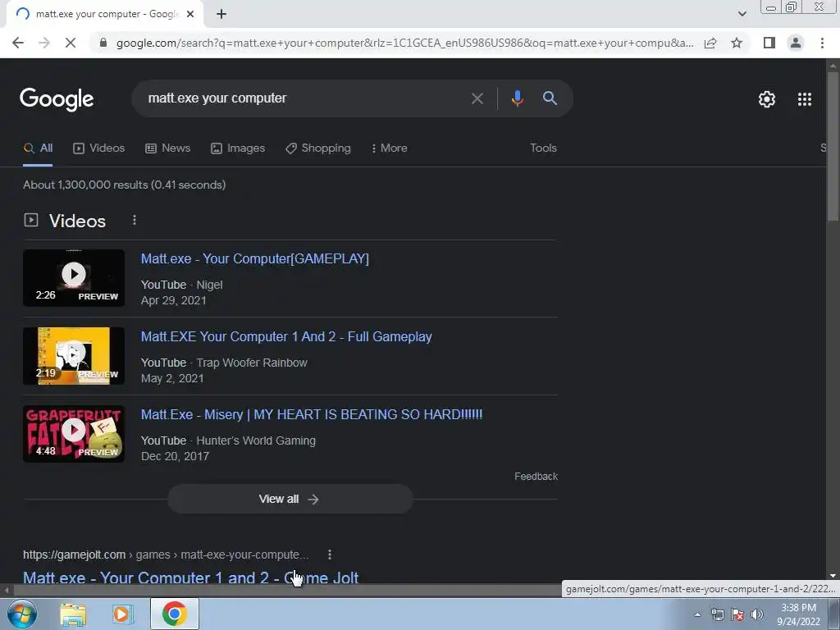Screen dimensions: 840x630
Task: Go back to the previous page
Action: (x=18, y=43)
